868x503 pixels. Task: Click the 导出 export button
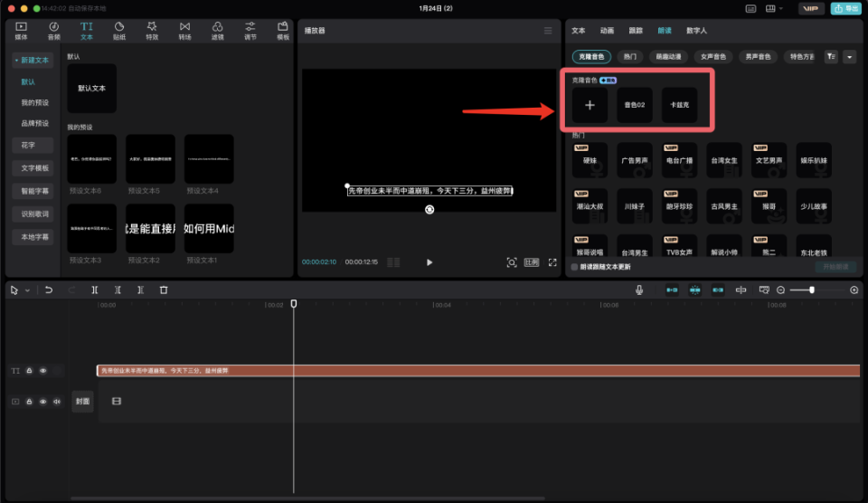coord(846,8)
